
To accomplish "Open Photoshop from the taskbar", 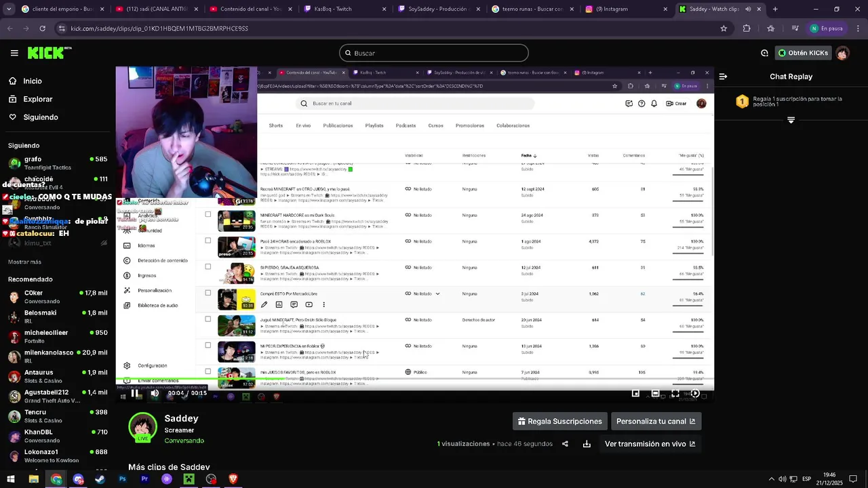I will point(122,479).
